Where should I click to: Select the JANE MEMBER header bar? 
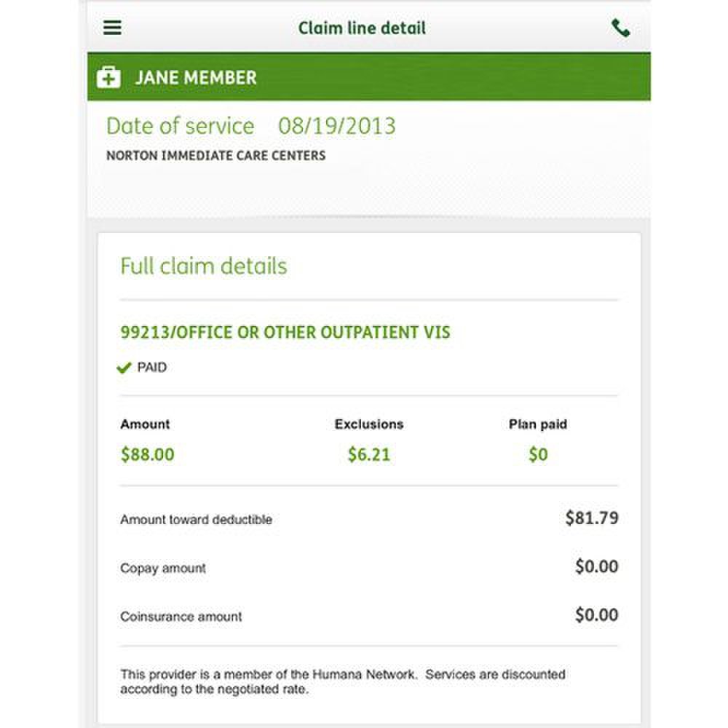[x=368, y=77]
